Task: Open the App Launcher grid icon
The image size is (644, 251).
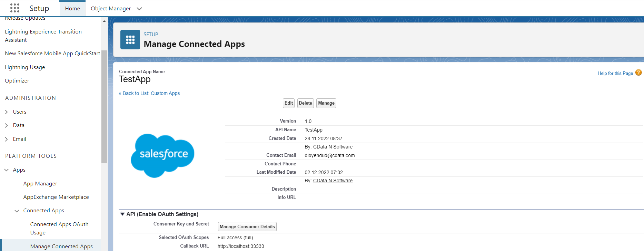Action: click(x=15, y=8)
